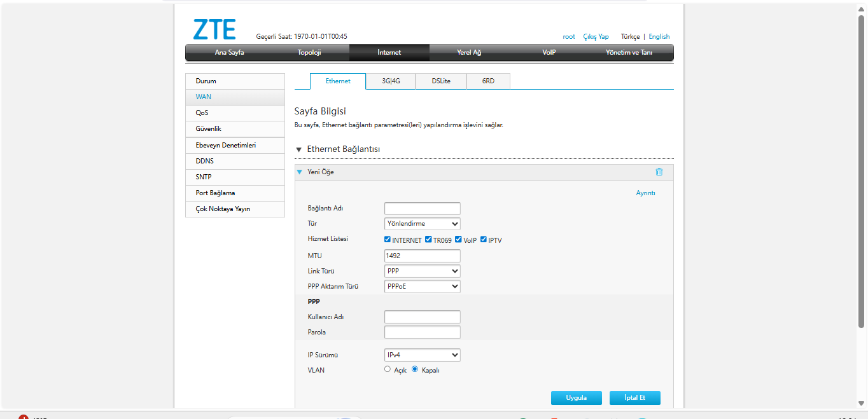Switch to the 6RD tab
This screenshot has width=868, height=419.
(x=488, y=81)
